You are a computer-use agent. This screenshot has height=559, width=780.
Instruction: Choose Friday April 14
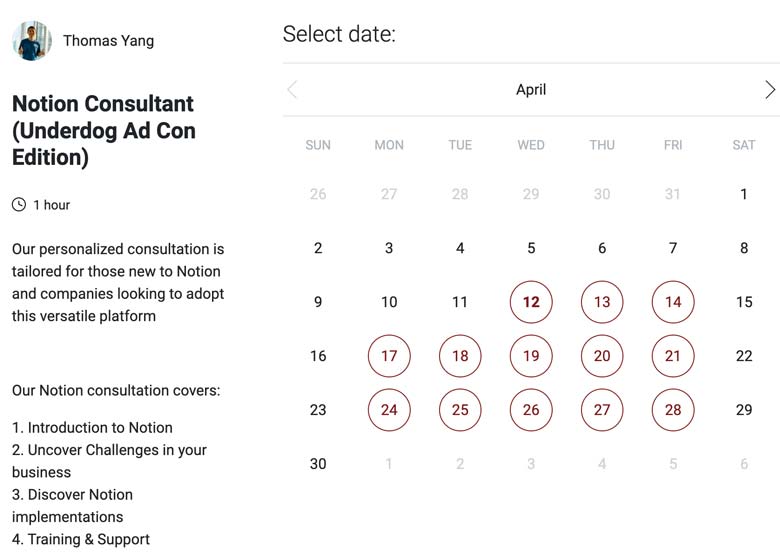tap(673, 302)
